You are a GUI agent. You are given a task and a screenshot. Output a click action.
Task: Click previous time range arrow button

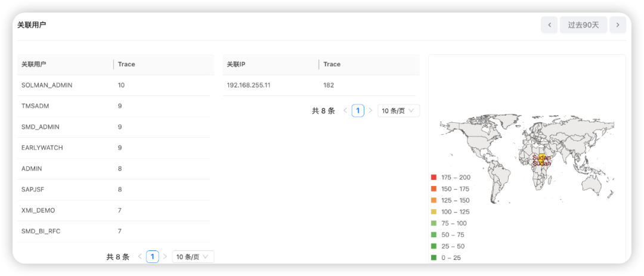pos(549,25)
